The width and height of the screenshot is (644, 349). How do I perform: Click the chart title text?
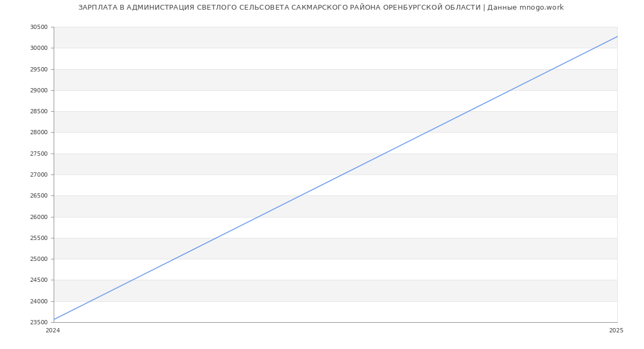pyautogui.click(x=321, y=8)
